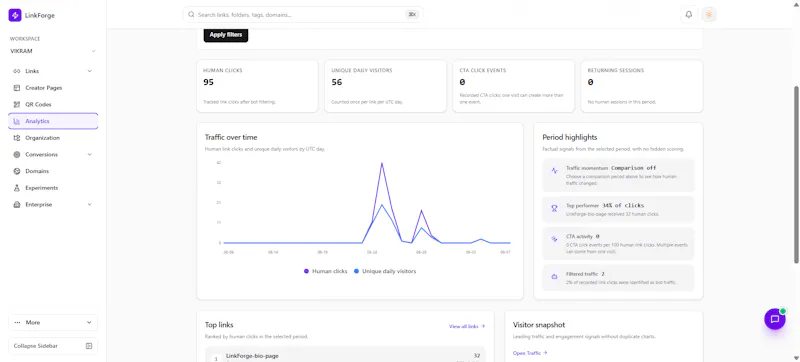Click the CTA Click Events card

point(513,86)
